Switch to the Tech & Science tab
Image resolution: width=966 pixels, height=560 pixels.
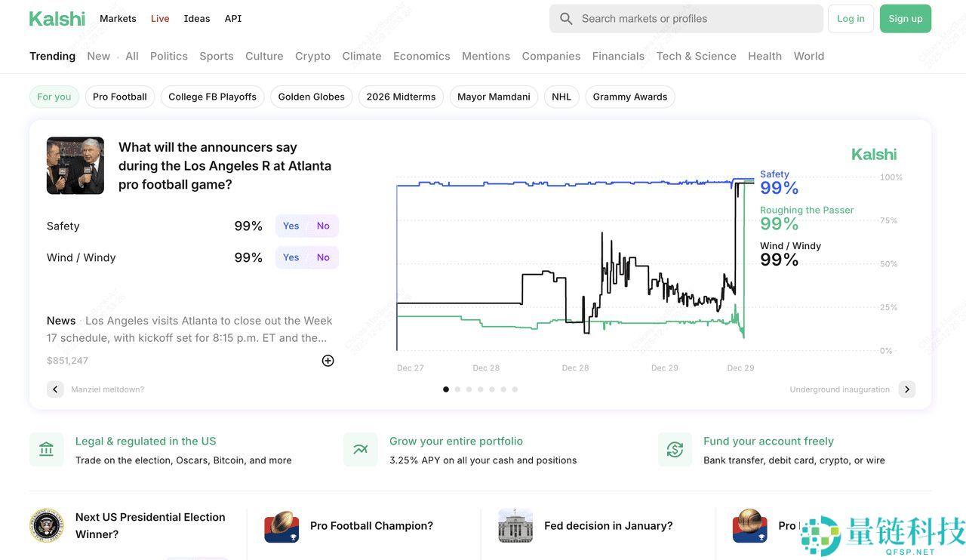[x=697, y=56]
